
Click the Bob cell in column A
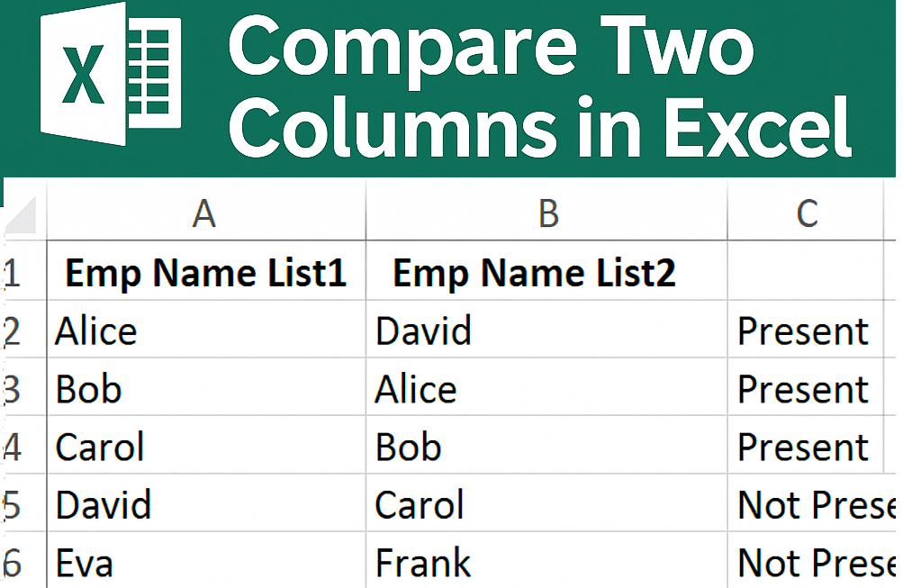pos(88,389)
